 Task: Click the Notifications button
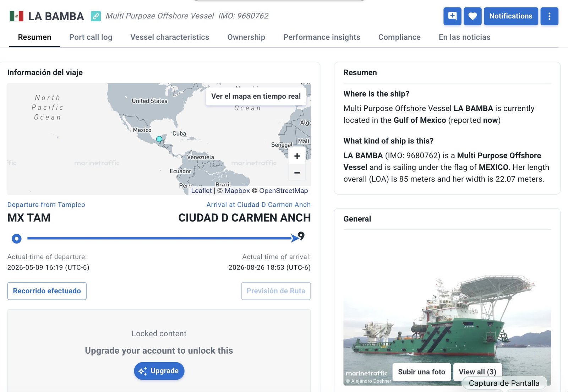coord(511,16)
